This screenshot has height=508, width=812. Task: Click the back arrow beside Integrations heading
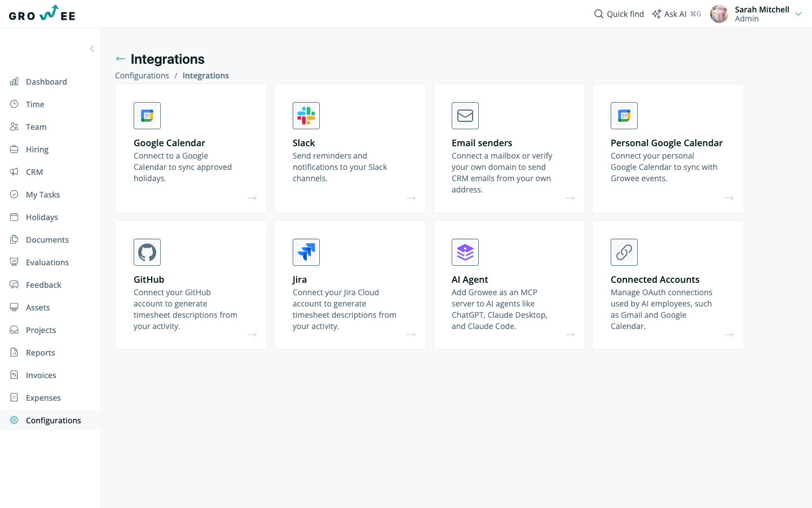point(120,59)
